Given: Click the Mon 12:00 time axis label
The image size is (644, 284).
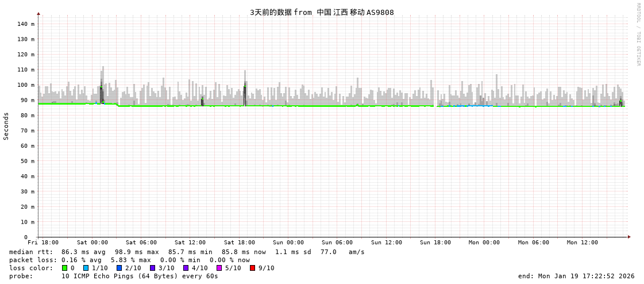Looking at the screenshot, I should click(583, 243).
